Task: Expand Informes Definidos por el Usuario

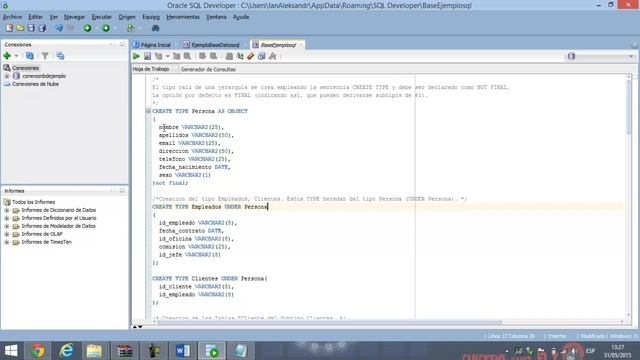Action: click(7, 218)
